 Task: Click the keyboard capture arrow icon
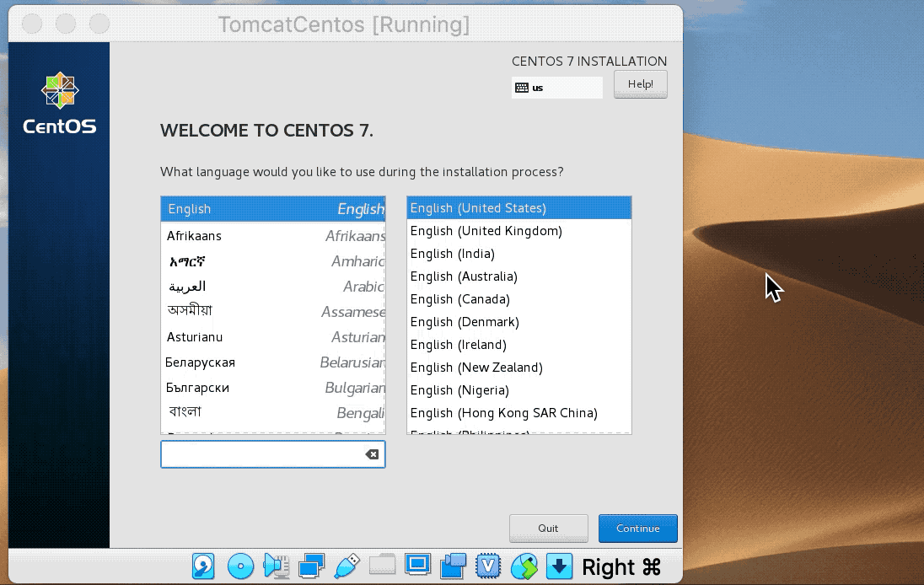[559, 566]
